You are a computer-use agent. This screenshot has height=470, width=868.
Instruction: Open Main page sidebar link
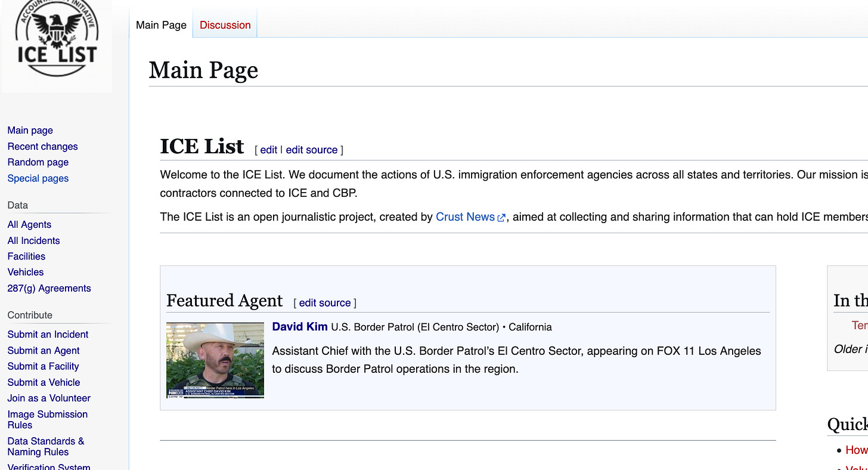[x=30, y=131]
